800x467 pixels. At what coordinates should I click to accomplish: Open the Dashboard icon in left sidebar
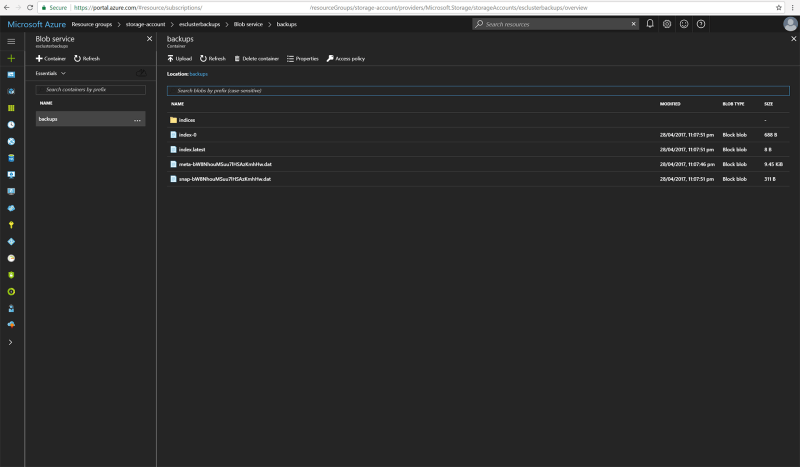coord(11,75)
